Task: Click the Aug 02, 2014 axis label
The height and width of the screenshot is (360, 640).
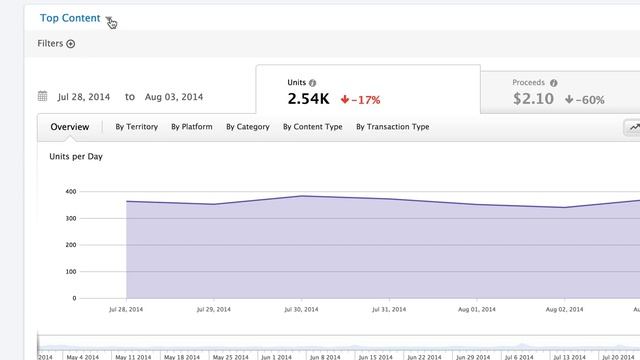Action: click(x=564, y=309)
